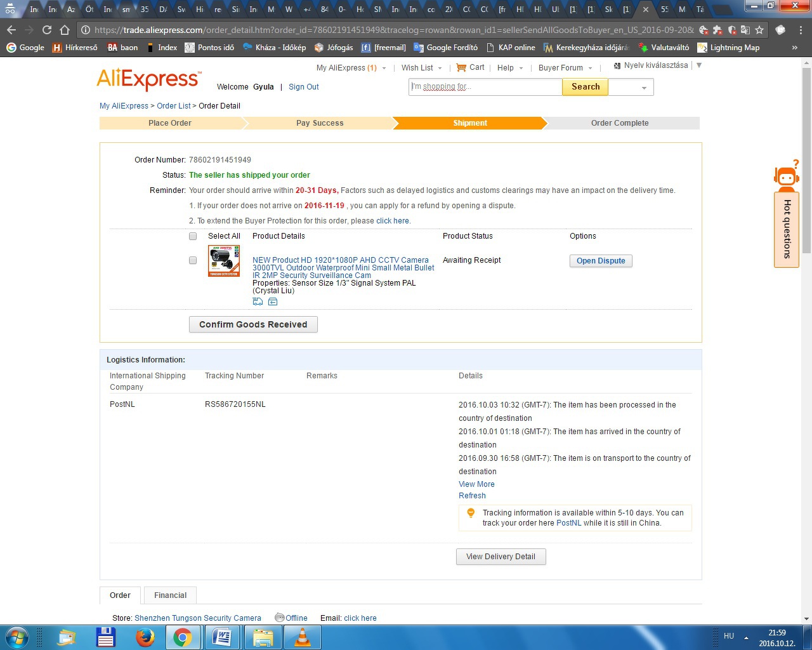Click the HU keyboard language indicator

729,636
